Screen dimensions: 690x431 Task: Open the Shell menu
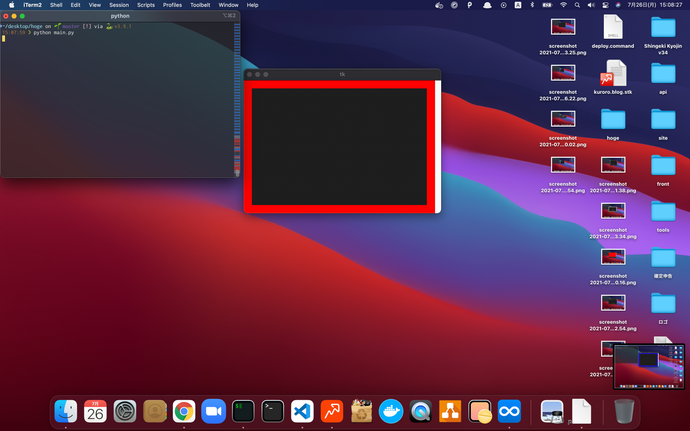[56, 5]
